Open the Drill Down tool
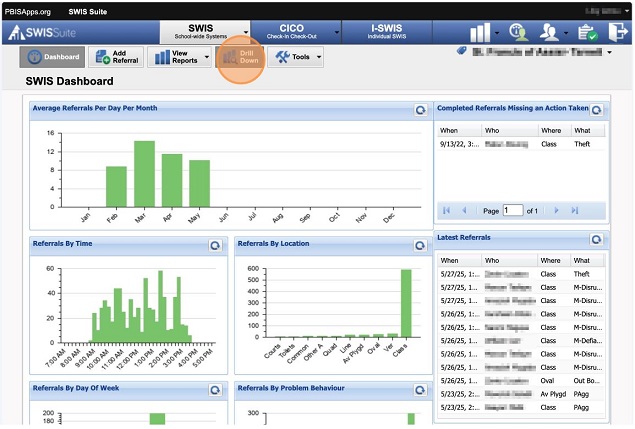 240,57
